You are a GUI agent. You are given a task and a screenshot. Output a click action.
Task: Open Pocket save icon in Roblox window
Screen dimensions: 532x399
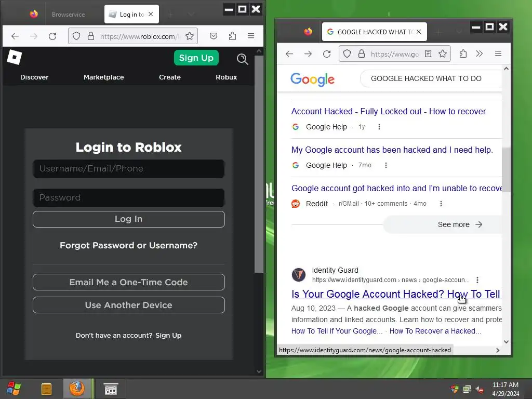[x=214, y=36]
